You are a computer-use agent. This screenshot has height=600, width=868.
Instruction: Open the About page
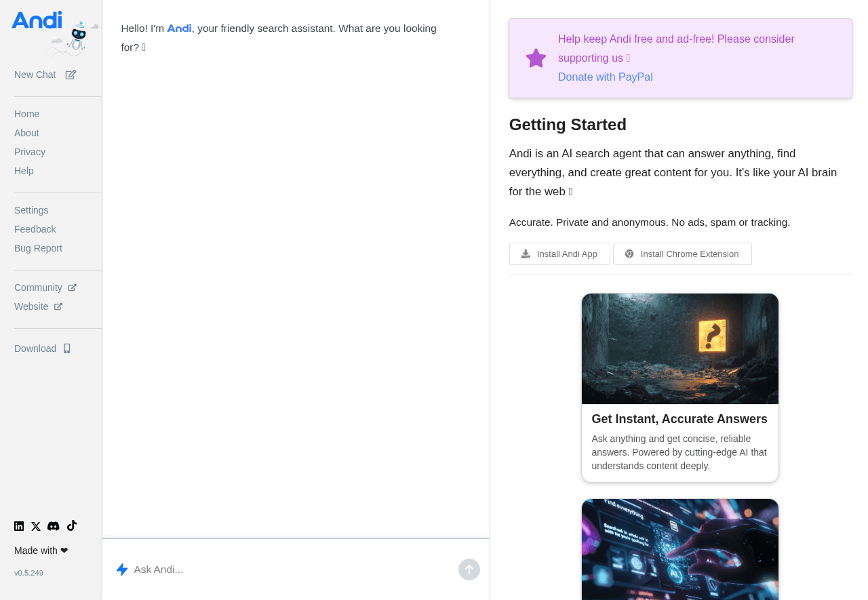[x=26, y=133]
